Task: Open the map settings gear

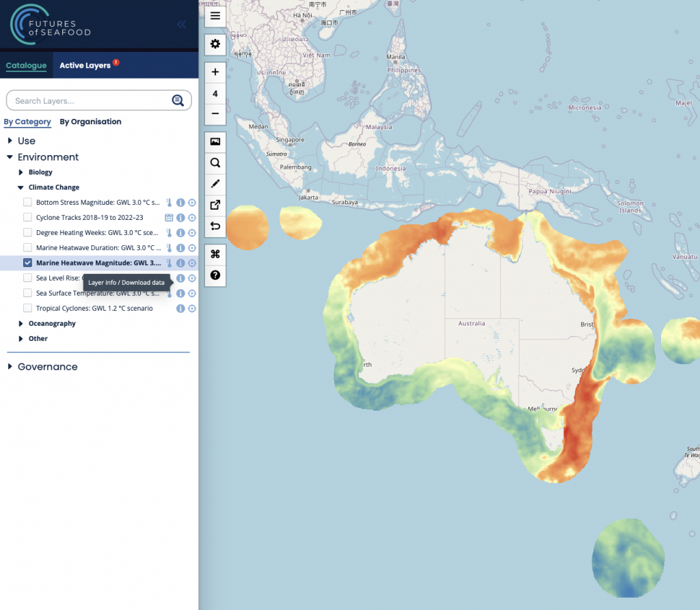Action: [x=215, y=44]
